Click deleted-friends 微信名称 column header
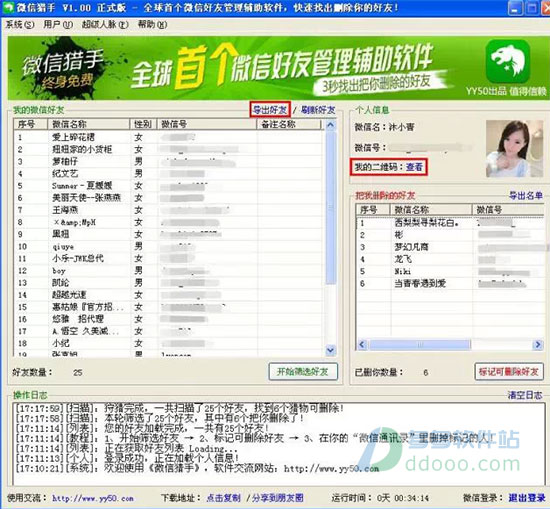550x509 pixels. pyautogui.click(x=431, y=210)
